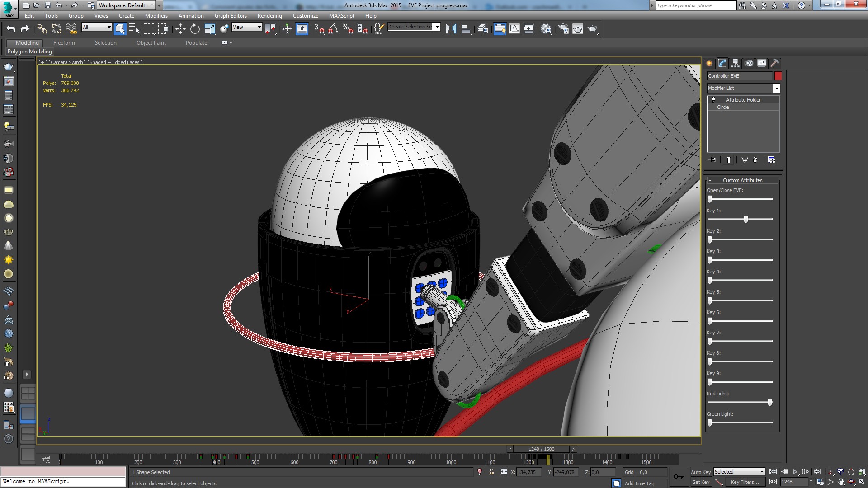Click Bind to Space Warp

coord(71,29)
